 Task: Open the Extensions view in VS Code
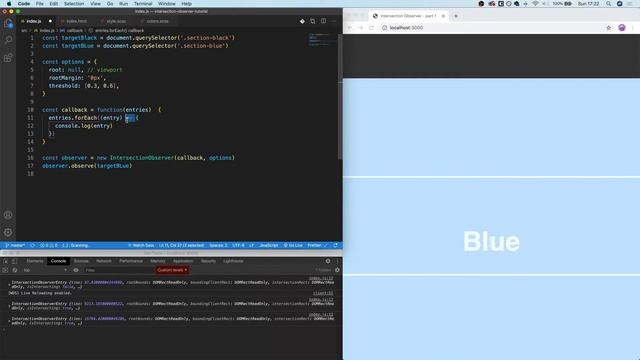[8, 58]
